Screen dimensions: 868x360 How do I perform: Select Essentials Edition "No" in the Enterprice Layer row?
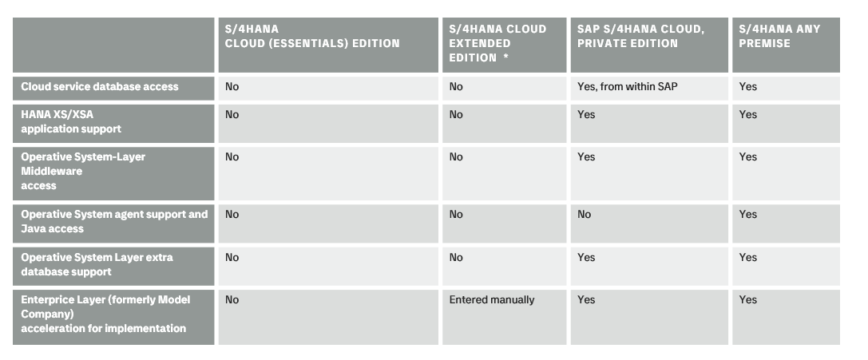pyautogui.click(x=232, y=300)
